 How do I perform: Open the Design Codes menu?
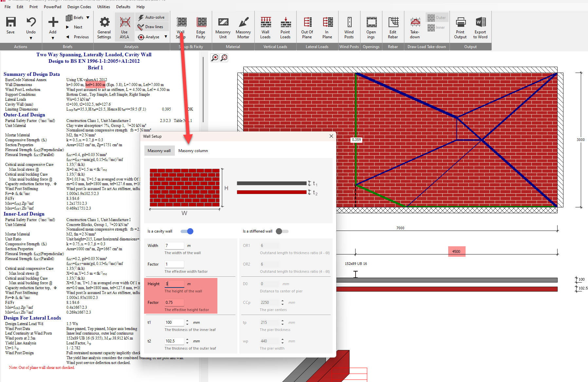[79, 7]
